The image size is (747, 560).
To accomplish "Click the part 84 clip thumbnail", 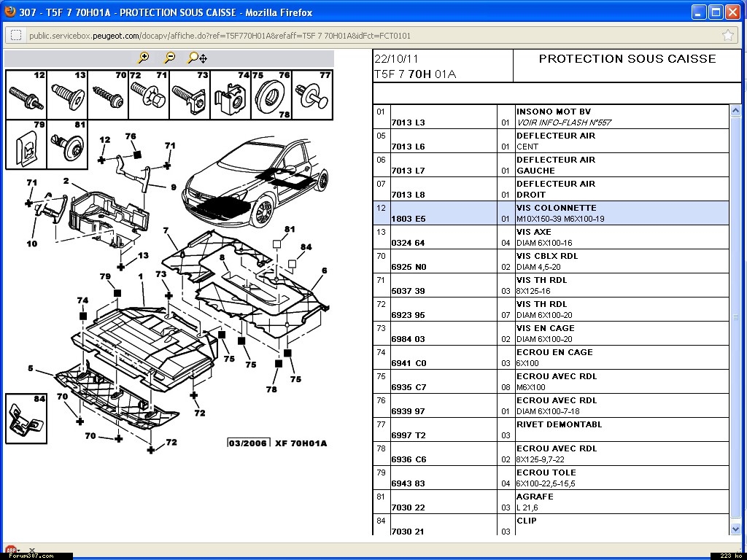I will [x=26, y=419].
